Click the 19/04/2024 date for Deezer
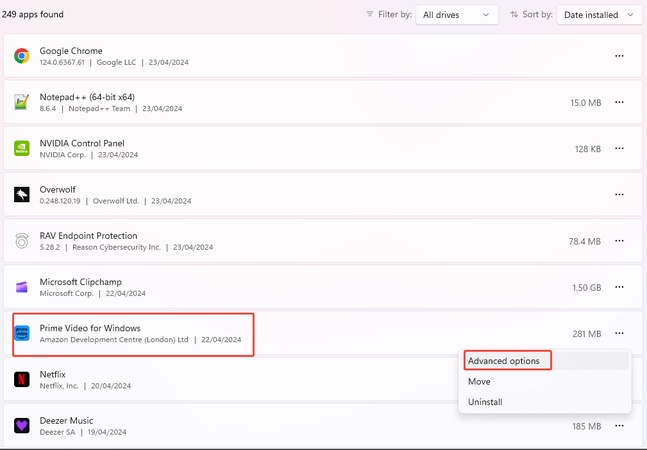Viewport: 647px width, 450px height. [x=106, y=432]
